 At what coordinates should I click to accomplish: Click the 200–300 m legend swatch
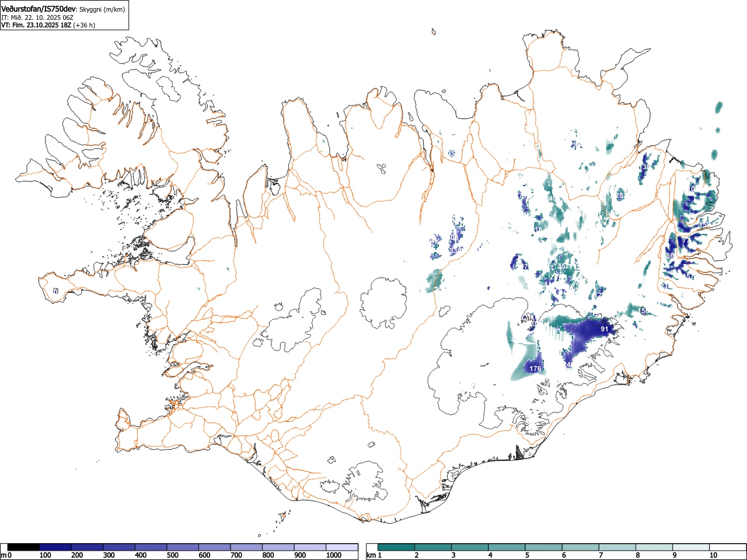[87, 547]
